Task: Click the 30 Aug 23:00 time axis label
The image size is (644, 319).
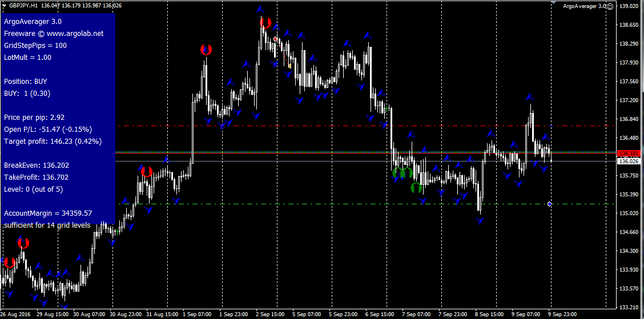Action: [125, 314]
